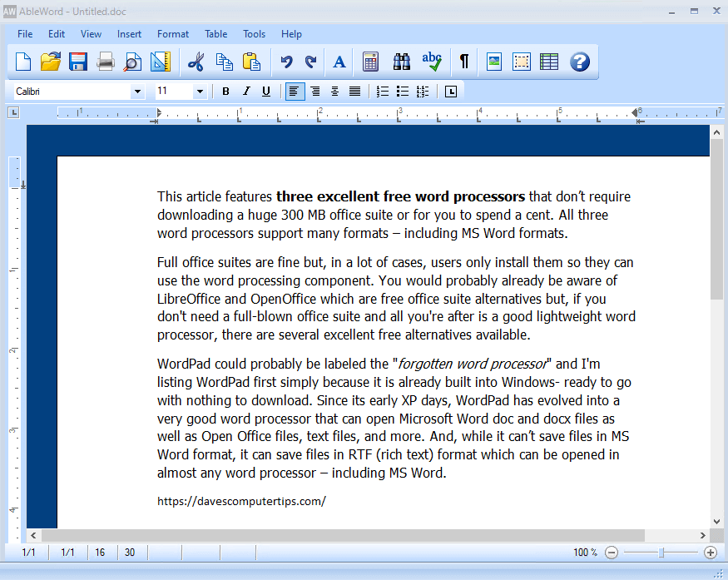This screenshot has width=728, height=580.
Task: Save the document with the floppy icon
Action: (x=78, y=62)
